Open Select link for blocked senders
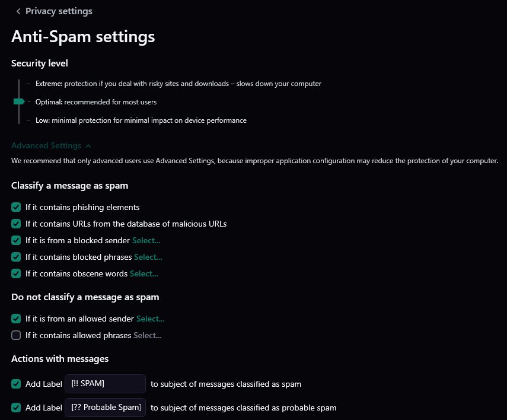The image size is (507, 420). pyautogui.click(x=146, y=240)
